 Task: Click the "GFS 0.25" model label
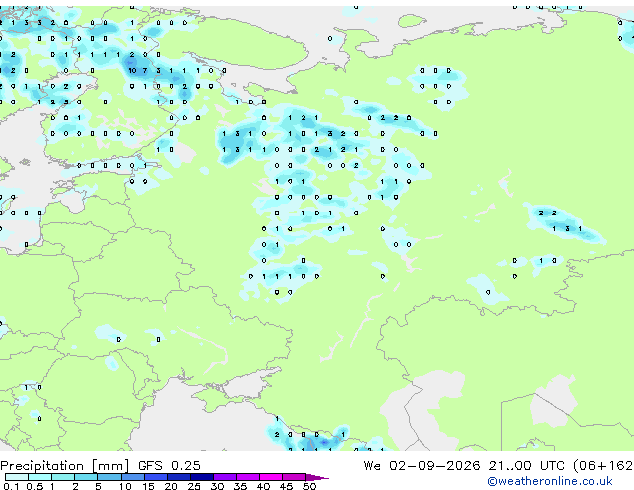(x=169, y=466)
